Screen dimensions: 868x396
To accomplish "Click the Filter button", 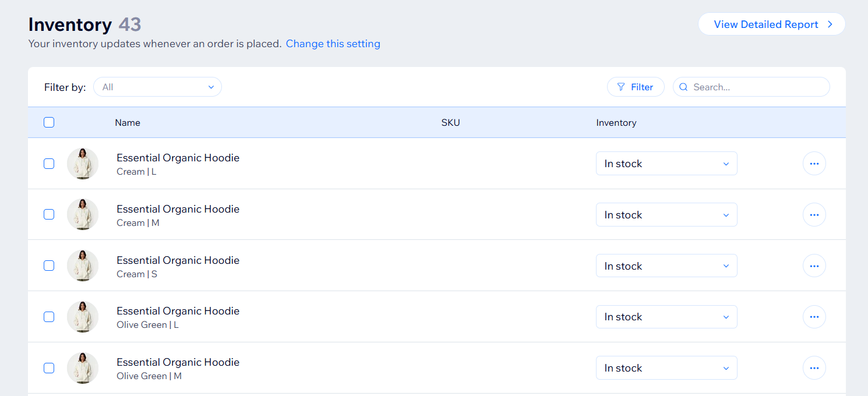I will click(636, 87).
